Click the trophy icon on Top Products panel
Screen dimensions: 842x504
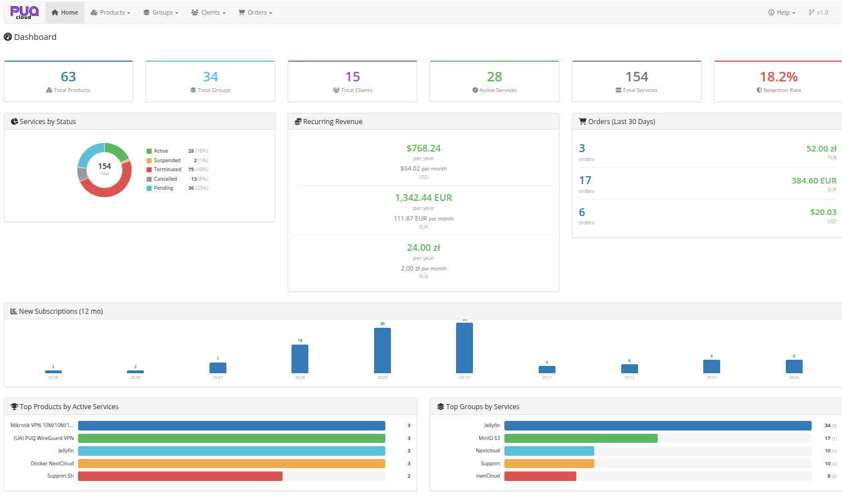point(13,406)
